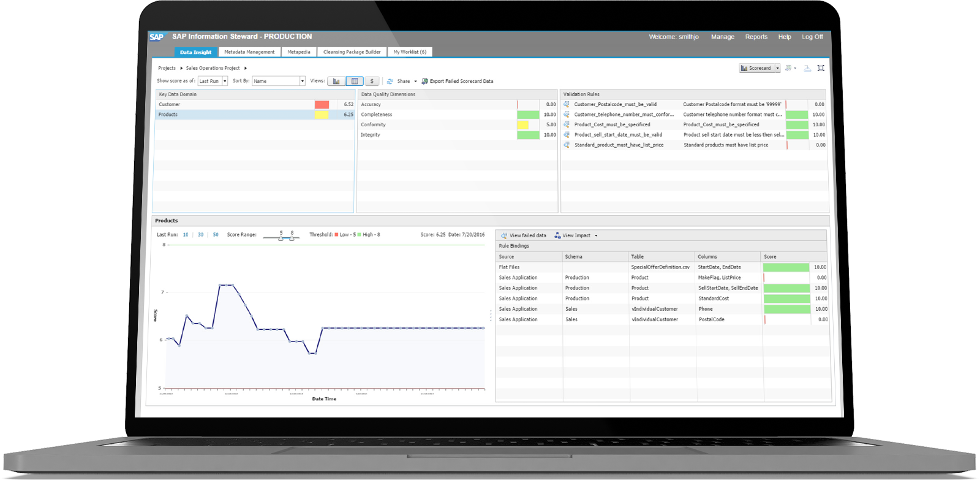Click View Impact icon

coord(557,235)
